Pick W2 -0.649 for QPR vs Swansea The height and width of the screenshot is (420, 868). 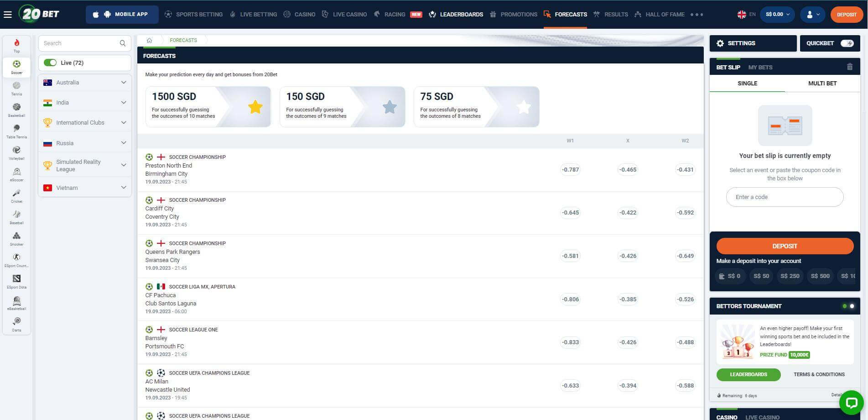click(x=685, y=256)
